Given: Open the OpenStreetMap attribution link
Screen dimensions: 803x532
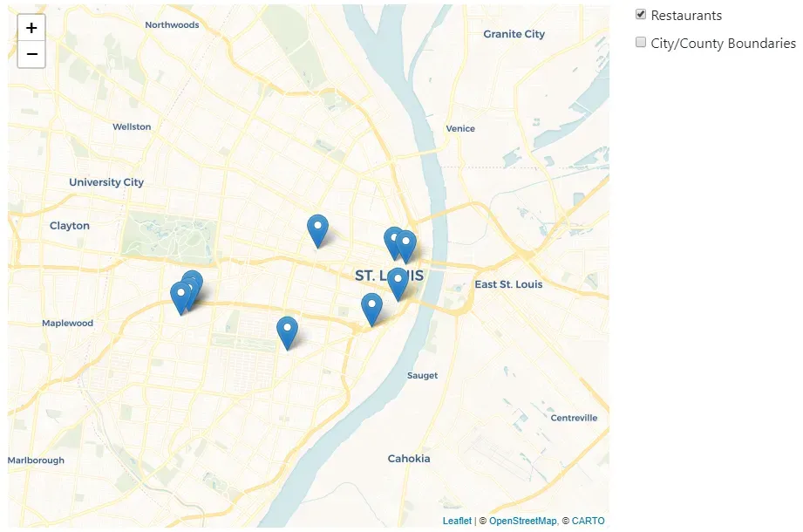Looking at the screenshot, I should pyautogui.click(x=521, y=521).
